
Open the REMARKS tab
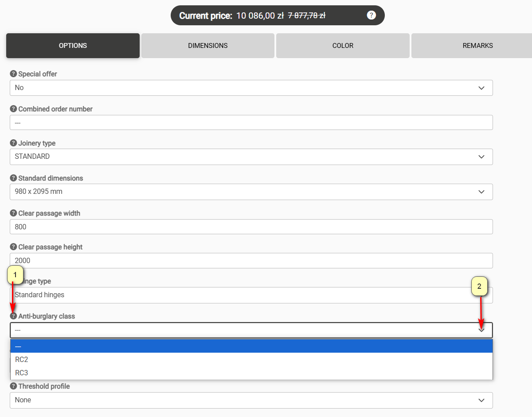point(477,46)
